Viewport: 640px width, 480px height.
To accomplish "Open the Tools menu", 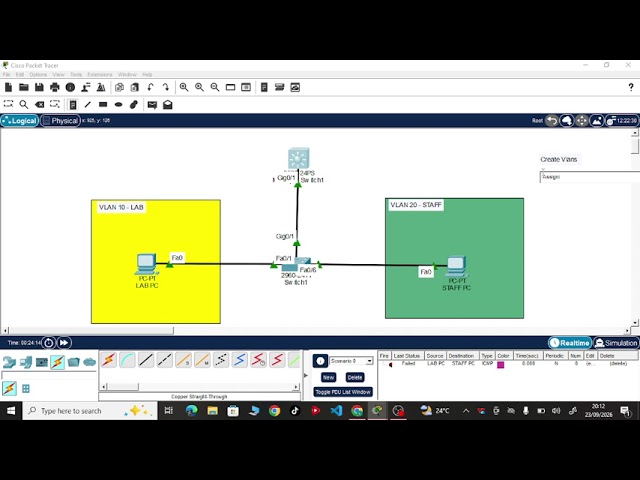I will 76,75.
